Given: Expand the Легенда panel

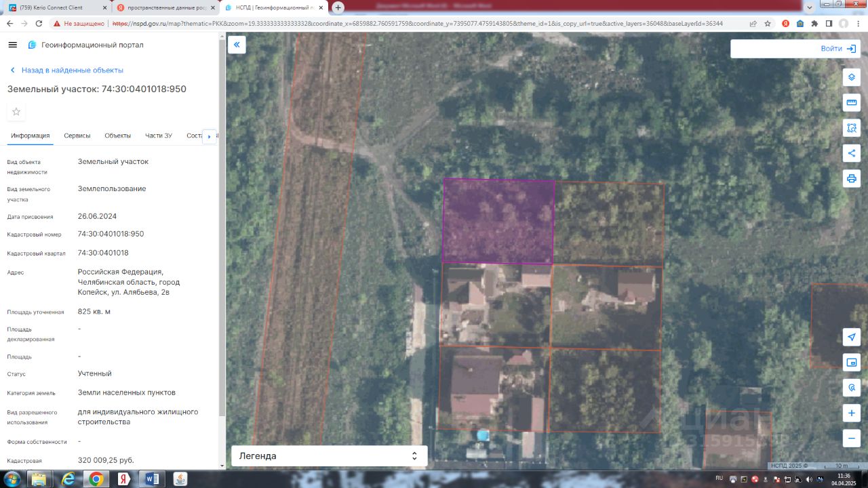Looking at the screenshot, I should (330, 456).
